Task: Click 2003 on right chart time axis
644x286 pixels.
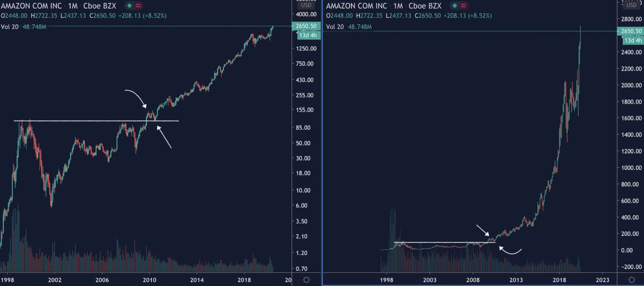Action: click(x=430, y=280)
